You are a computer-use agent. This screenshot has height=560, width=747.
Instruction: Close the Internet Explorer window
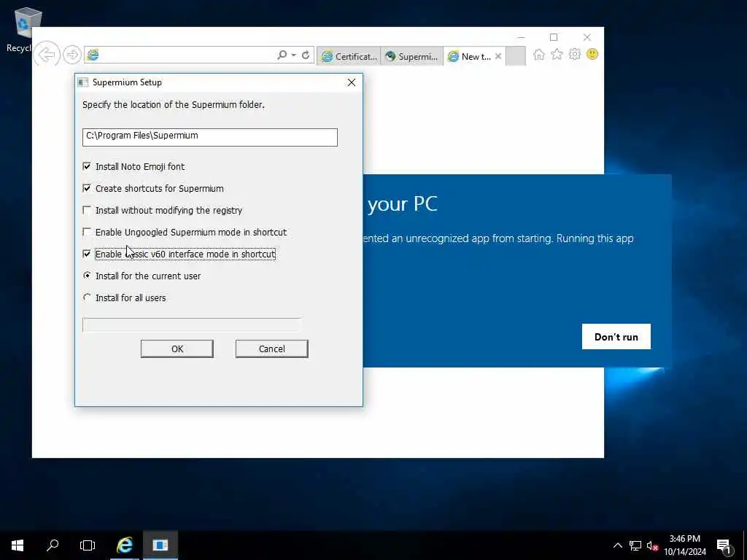click(587, 37)
